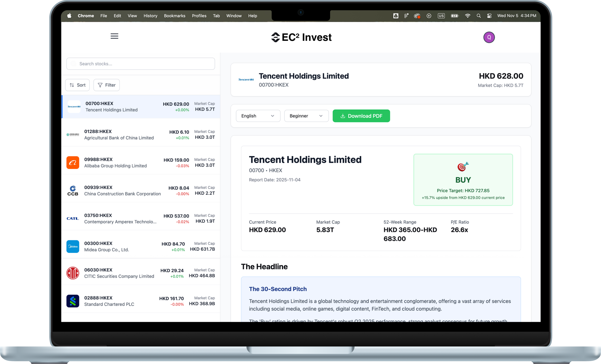Click the Tencent logo in the stock list
This screenshot has height=364, width=601.
[73, 107]
